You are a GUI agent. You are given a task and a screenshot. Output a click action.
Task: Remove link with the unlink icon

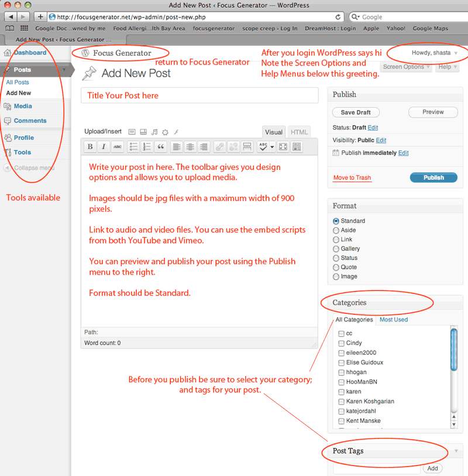tap(233, 146)
